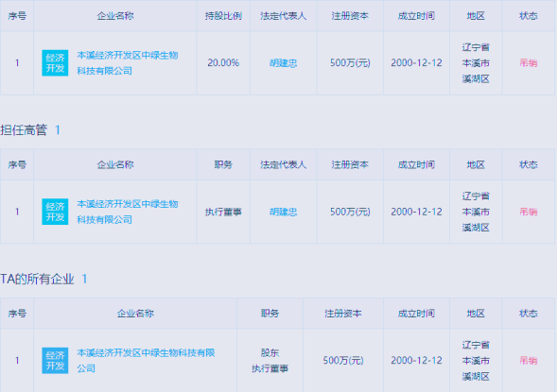Open the company name link in the 担任高管 table
557x392 pixels.
tap(128, 212)
